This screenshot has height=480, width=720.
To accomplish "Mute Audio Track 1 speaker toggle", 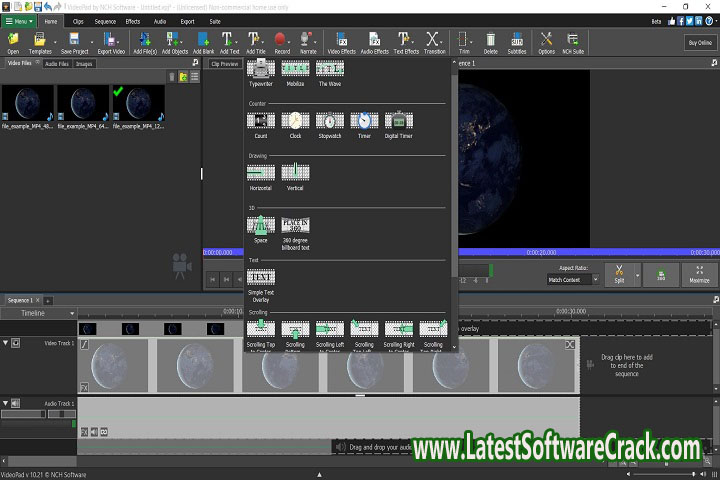I will [16, 403].
